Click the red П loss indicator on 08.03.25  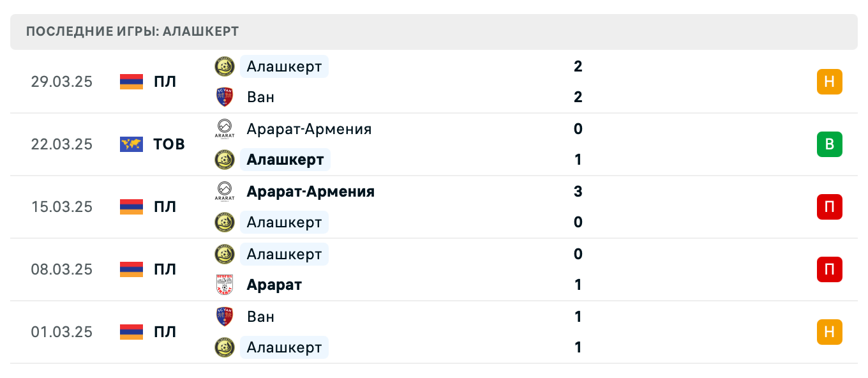(829, 269)
